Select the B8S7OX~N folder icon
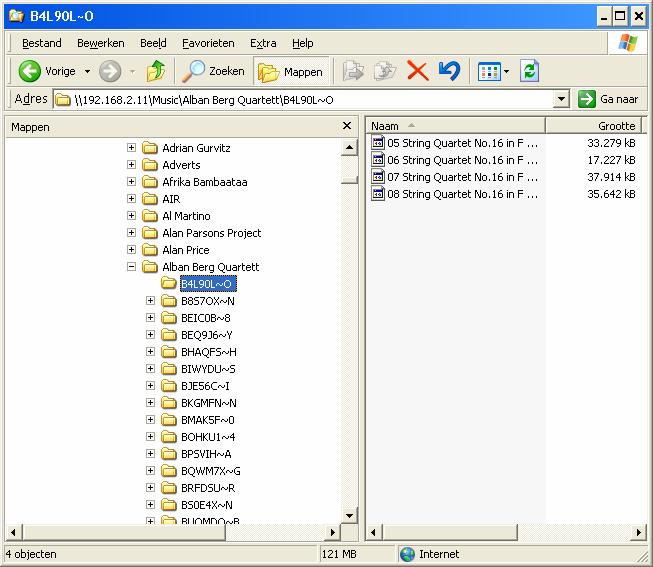Viewport: 653px width, 567px height. [x=169, y=301]
